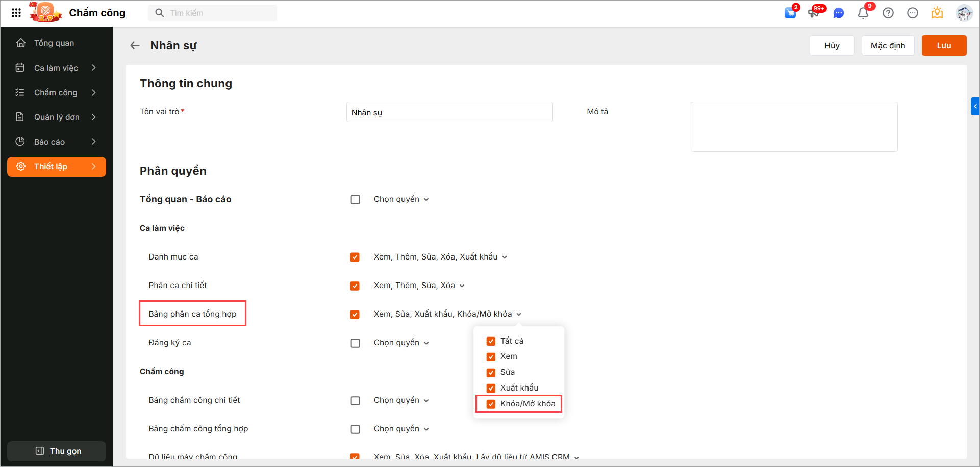Image resolution: width=980 pixels, height=467 pixels.
Task: Open the Ca làm việc sidebar menu
Action: click(56, 68)
